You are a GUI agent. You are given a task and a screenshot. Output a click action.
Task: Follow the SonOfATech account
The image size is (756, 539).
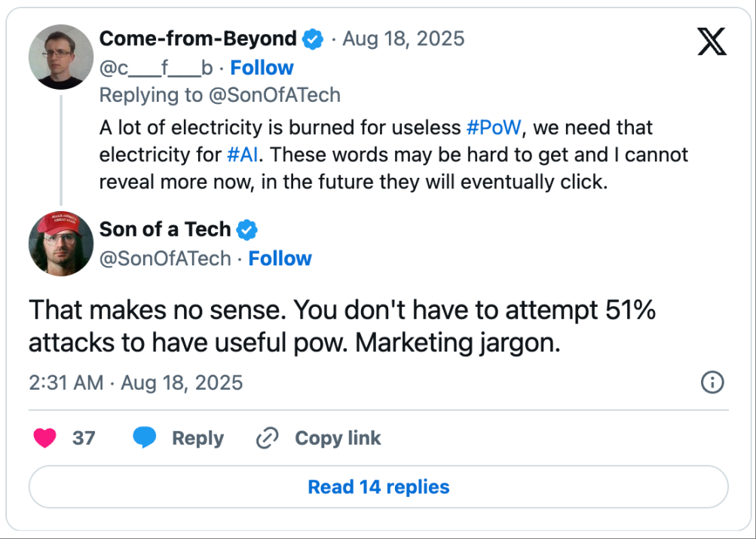tap(280, 259)
